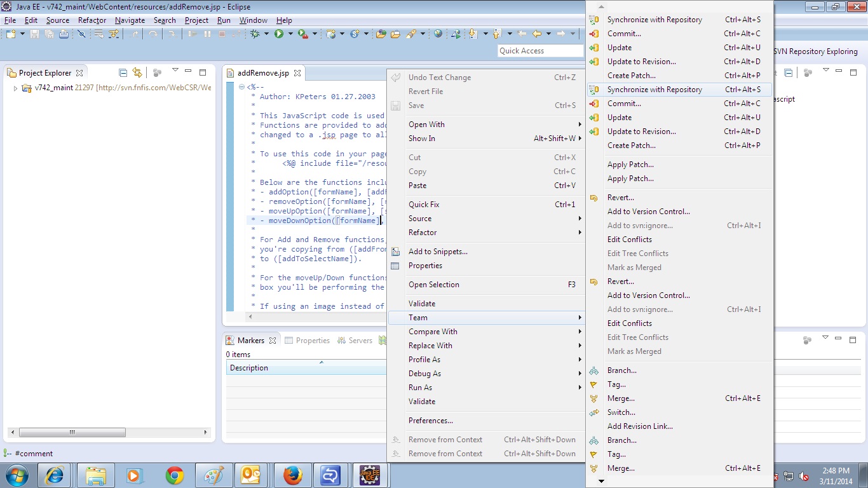This screenshot has height=488, width=868.
Task: Expand the Replace With submenu
Action: point(485,346)
